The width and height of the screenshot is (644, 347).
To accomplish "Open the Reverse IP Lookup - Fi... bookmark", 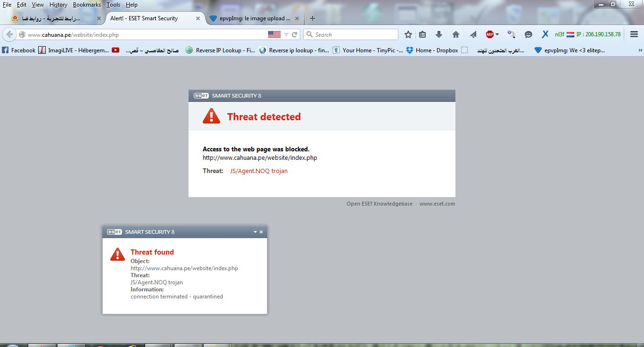I will coord(221,50).
